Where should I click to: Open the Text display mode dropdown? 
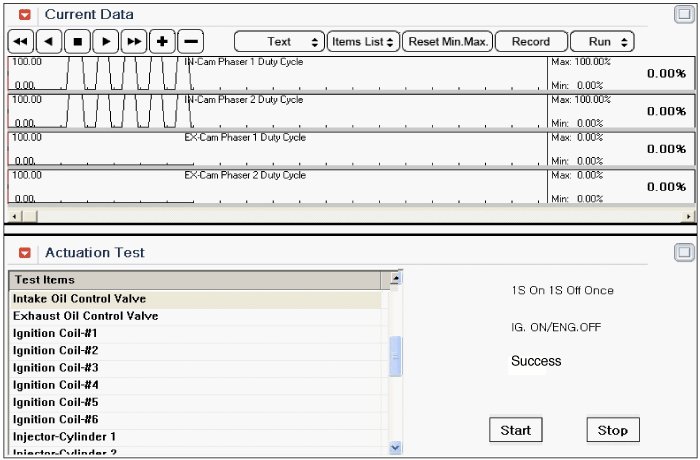[279, 42]
